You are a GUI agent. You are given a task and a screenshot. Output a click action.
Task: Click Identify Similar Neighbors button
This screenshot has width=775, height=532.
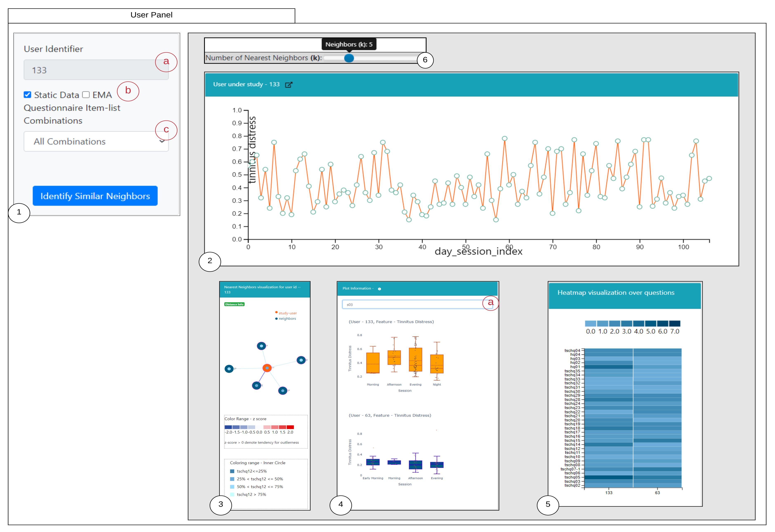tap(95, 196)
